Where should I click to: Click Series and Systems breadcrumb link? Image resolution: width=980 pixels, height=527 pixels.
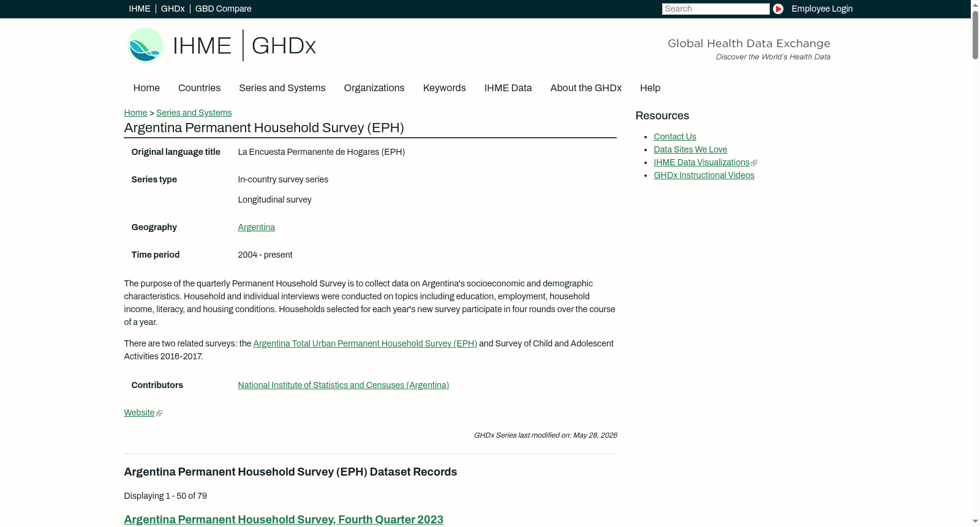point(194,113)
